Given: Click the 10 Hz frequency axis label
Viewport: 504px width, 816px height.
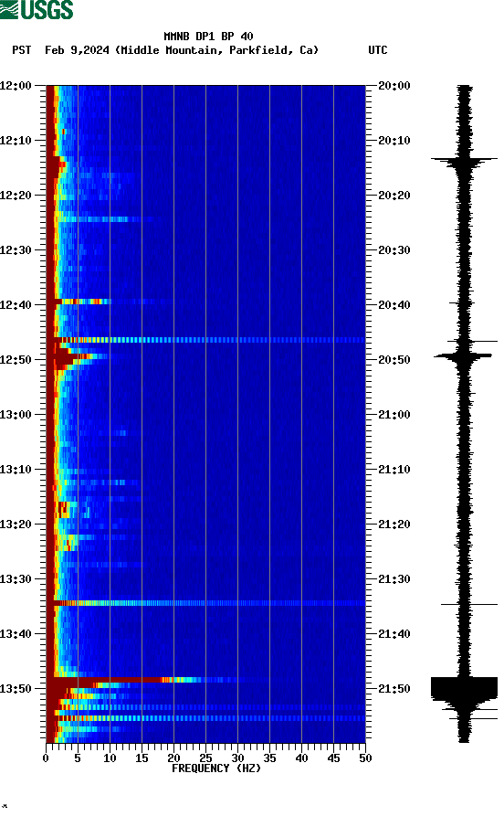Looking at the screenshot, I should tap(110, 758).
